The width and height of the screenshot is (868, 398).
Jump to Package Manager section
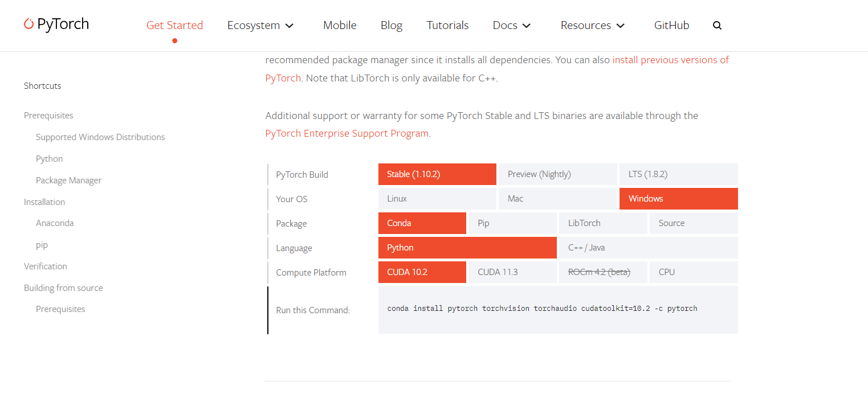(68, 180)
